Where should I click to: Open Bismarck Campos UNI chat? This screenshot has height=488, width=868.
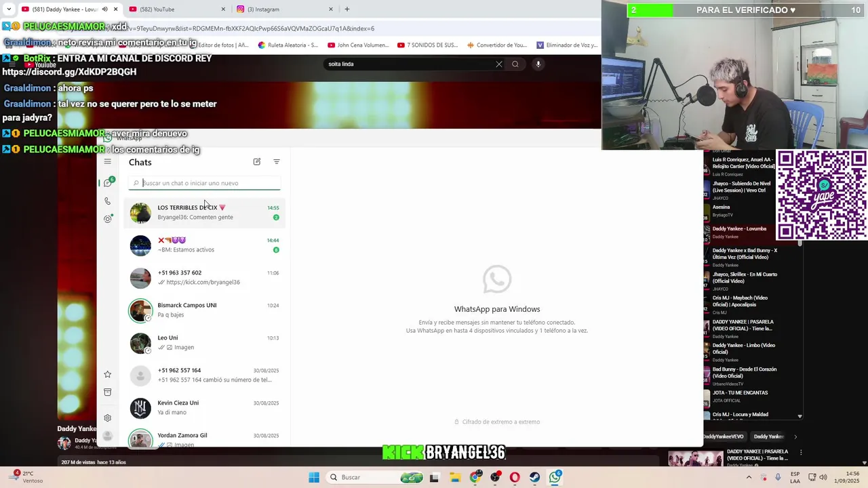pos(204,310)
